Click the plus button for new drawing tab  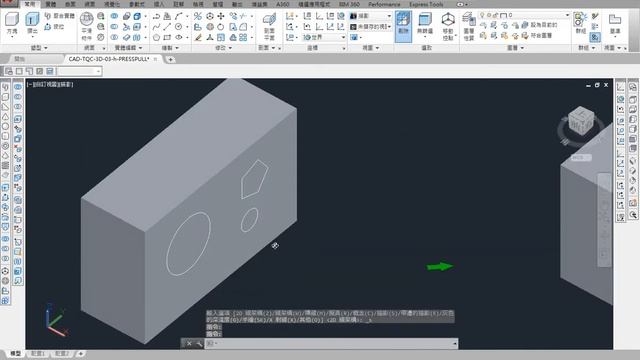pos(170,60)
